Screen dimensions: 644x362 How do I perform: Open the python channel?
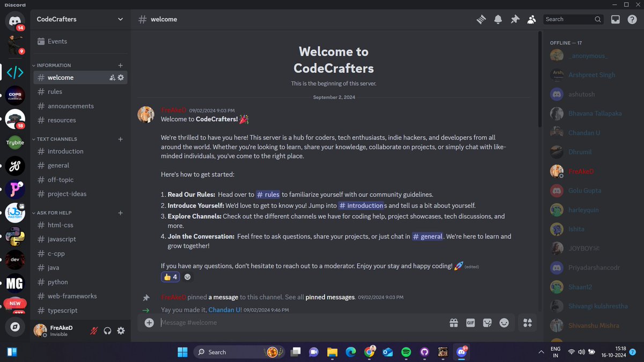80,282
